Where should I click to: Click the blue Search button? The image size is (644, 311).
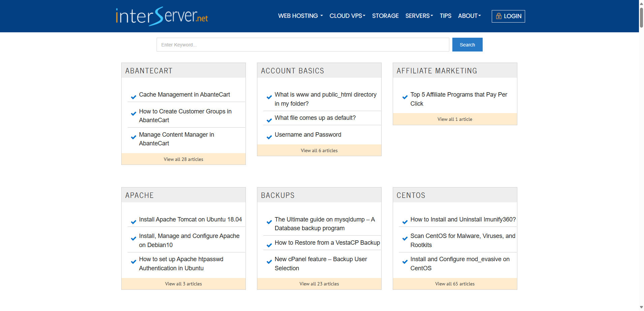click(467, 45)
